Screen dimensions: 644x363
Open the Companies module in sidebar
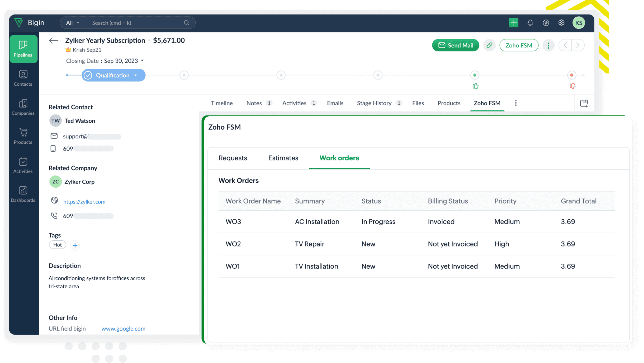tap(23, 107)
